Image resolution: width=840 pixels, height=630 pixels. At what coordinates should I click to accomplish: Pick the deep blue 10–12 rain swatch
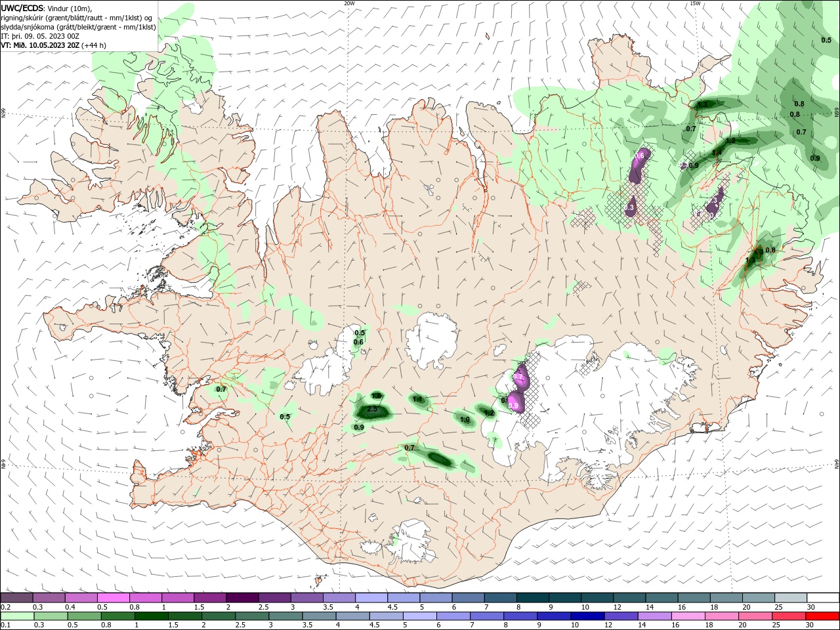pyautogui.click(x=587, y=616)
